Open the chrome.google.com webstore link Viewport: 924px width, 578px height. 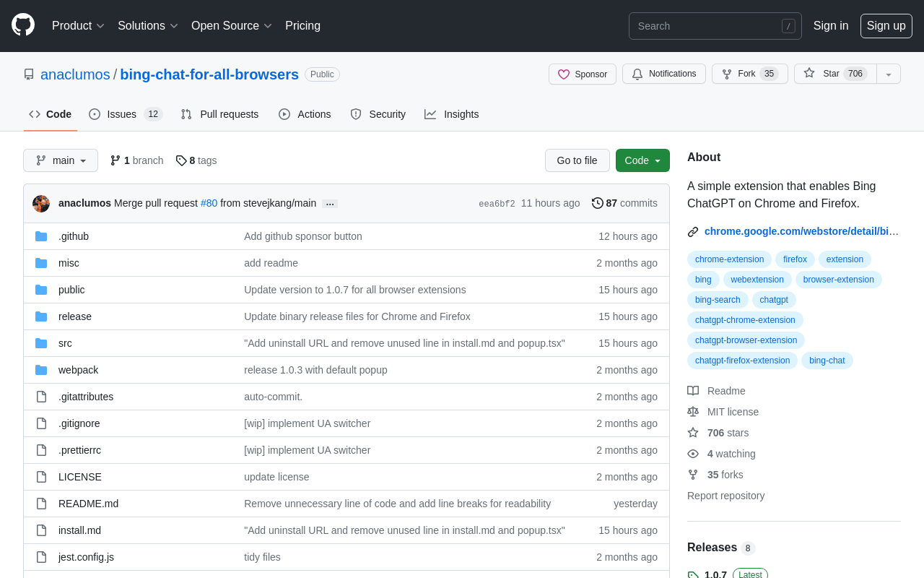tap(801, 231)
